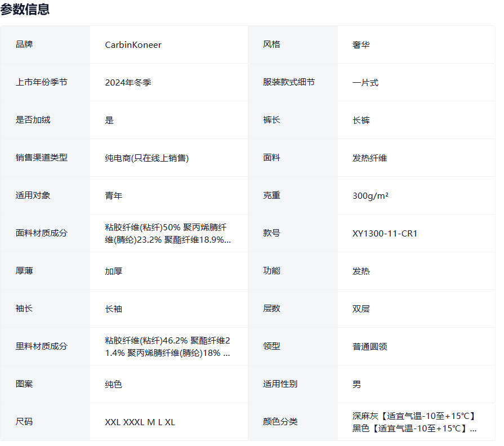The image size is (504, 446).
Task: Click the 纯电商(只在线上销售) sales channel value
Action: click(x=146, y=158)
